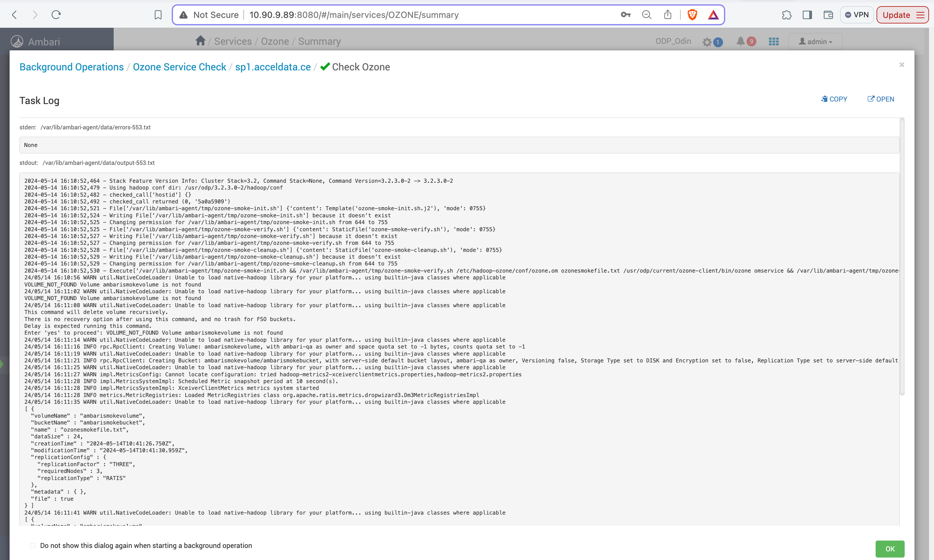This screenshot has height=560, width=934.
Task: Click log line "file" : true
Action: pos(52,499)
